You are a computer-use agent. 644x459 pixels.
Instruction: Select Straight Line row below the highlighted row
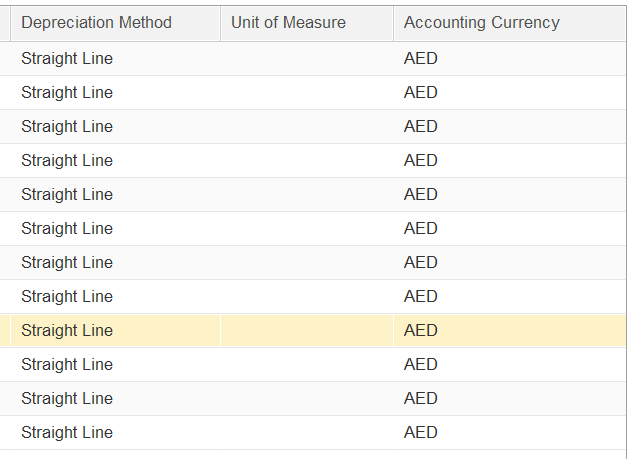click(x=67, y=365)
